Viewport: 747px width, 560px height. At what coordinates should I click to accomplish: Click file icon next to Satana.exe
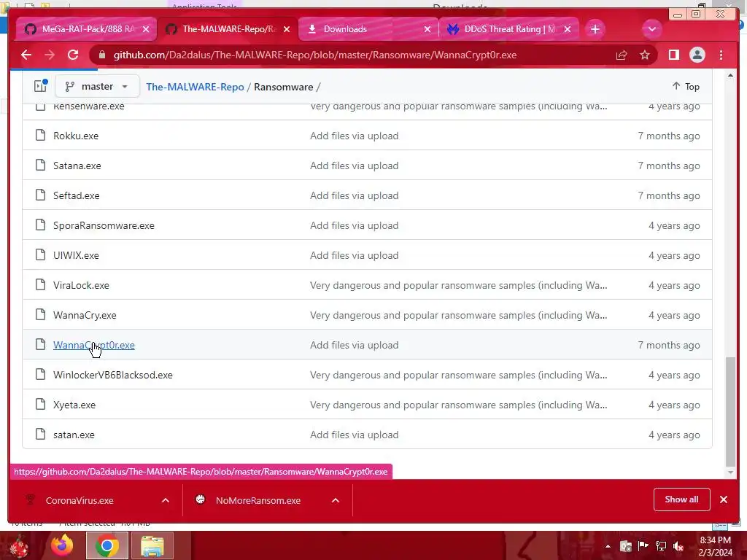(41, 166)
